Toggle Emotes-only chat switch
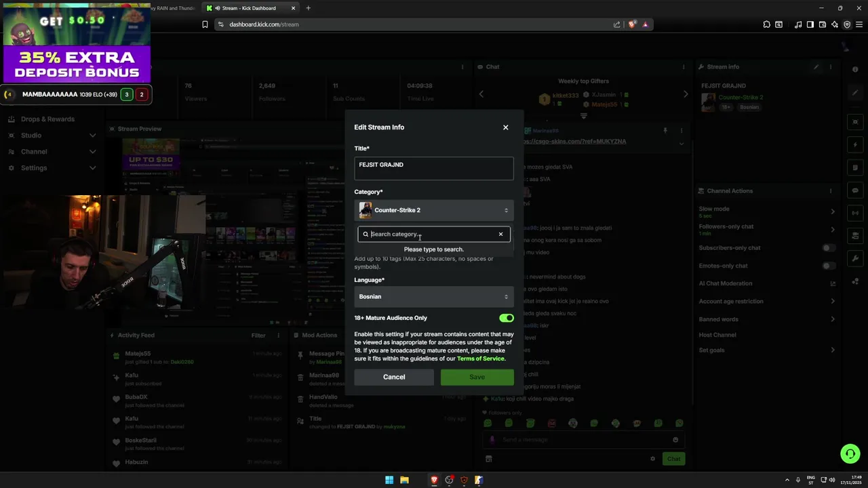This screenshot has height=488, width=868. pyautogui.click(x=829, y=266)
